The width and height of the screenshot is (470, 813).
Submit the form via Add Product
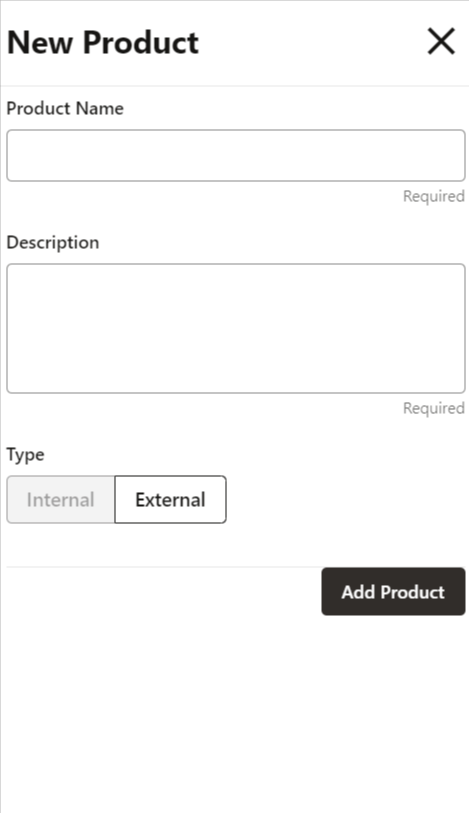point(393,592)
